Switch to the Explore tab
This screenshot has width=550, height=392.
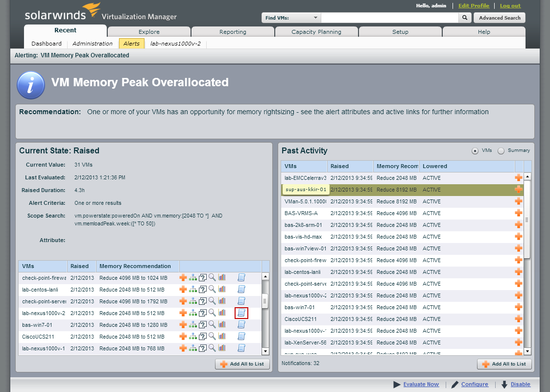(149, 31)
